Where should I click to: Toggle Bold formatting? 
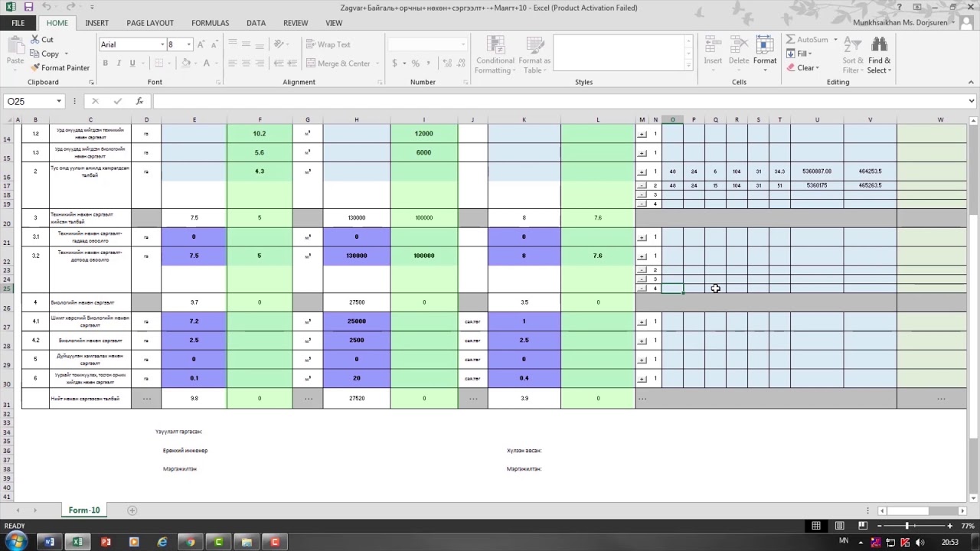[x=106, y=64]
